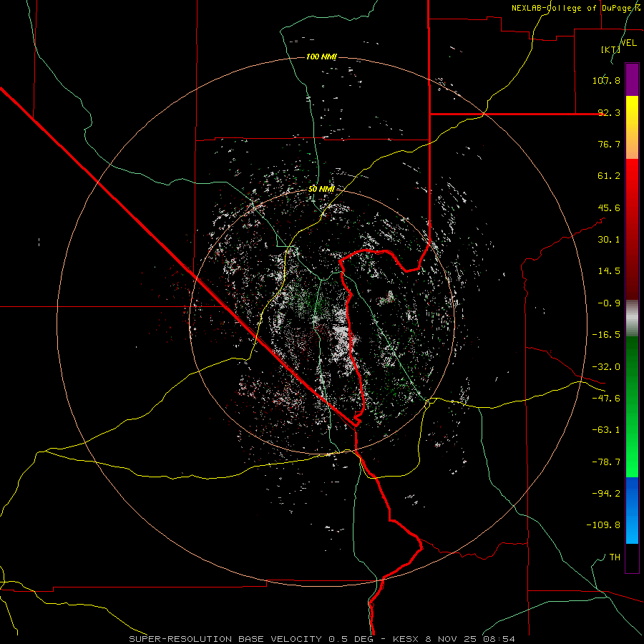Pick the purple segment of the color bar
Image resolution: width=644 pixels, height=644 pixels.
tap(632, 79)
